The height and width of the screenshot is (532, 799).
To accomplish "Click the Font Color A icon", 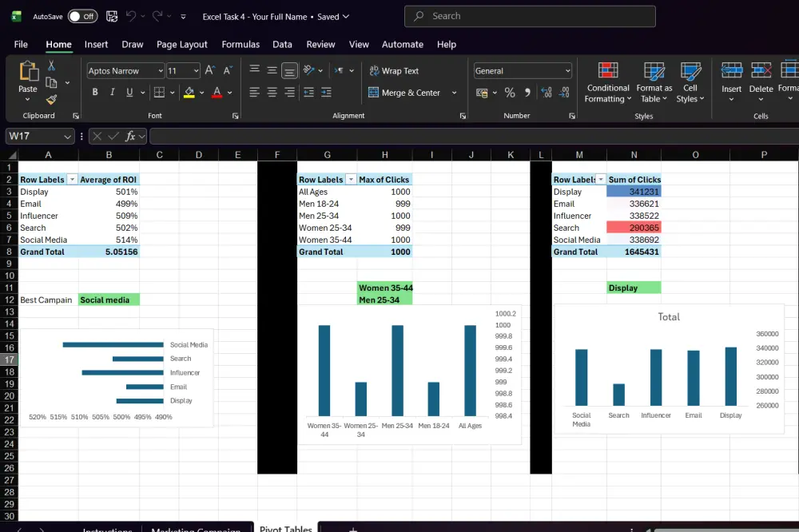I will tap(217, 92).
